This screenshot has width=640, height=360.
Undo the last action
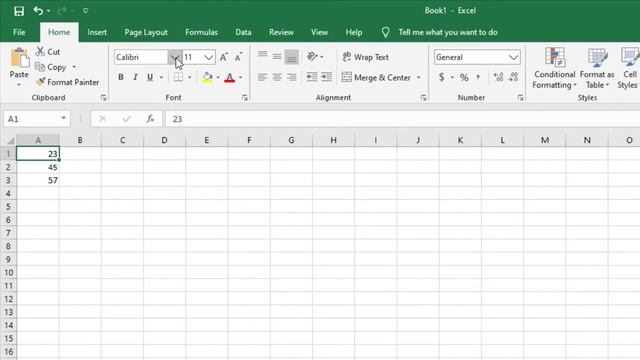[38, 11]
